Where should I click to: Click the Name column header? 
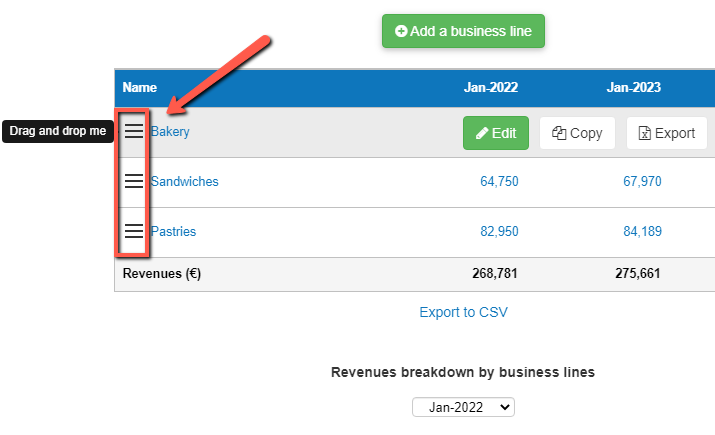click(x=140, y=88)
